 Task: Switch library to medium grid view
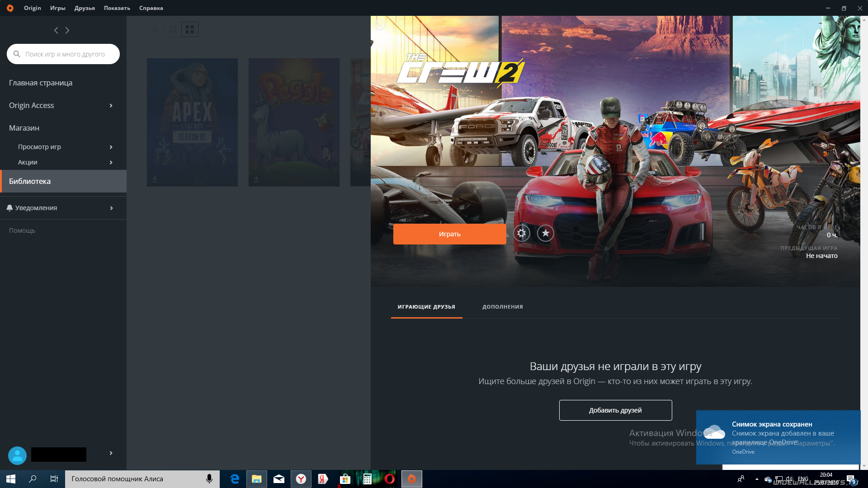(173, 29)
